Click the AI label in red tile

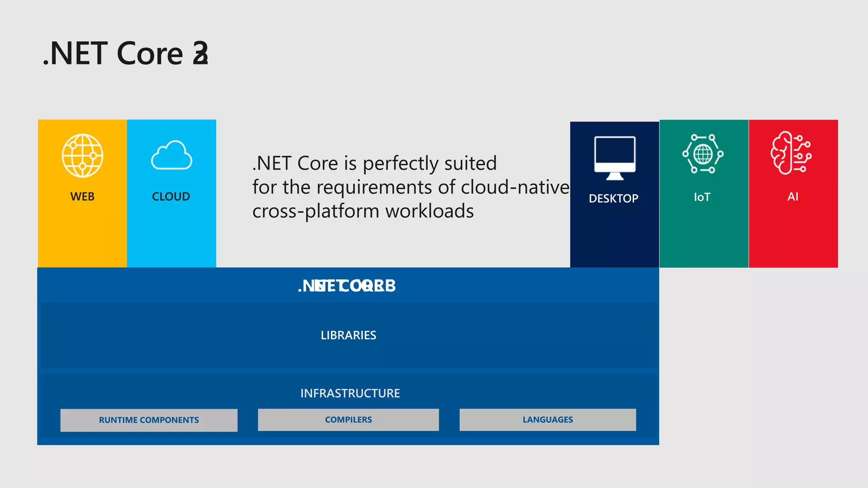click(793, 197)
